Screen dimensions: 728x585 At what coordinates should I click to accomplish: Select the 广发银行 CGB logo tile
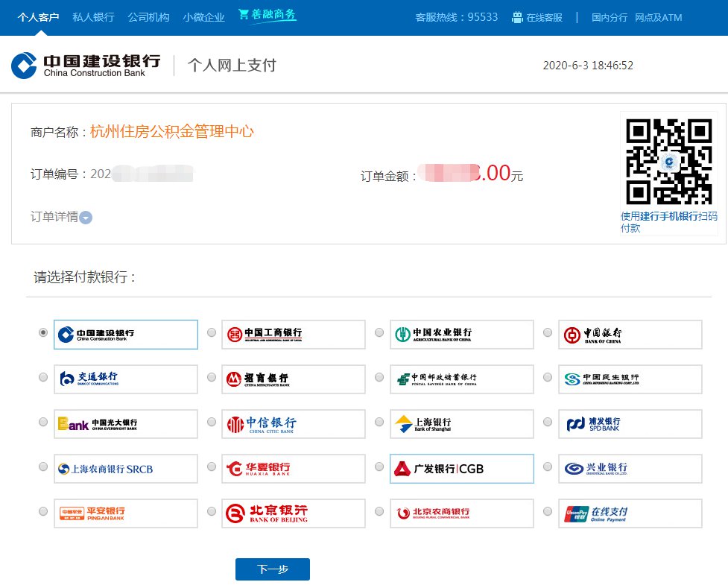click(x=462, y=469)
